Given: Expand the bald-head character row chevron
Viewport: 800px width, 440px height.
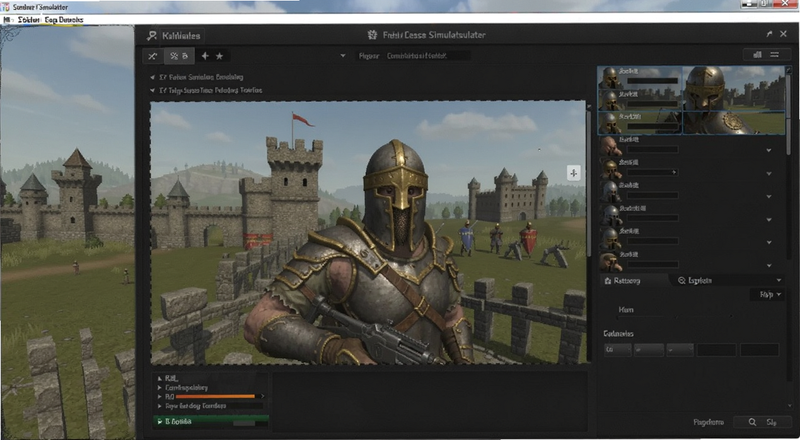Looking at the screenshot, I should tap(769, 151).
